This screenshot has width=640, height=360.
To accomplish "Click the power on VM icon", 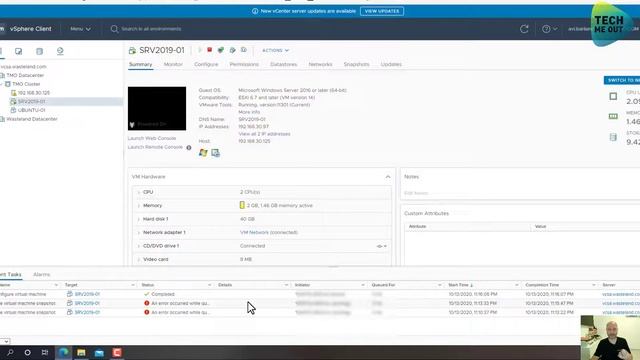I will 200,50.
